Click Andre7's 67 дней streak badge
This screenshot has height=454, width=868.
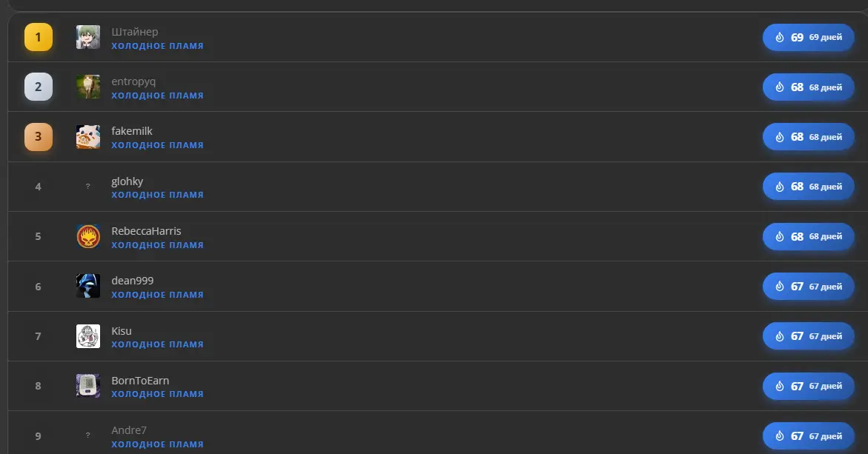click(x=808, y=435)
